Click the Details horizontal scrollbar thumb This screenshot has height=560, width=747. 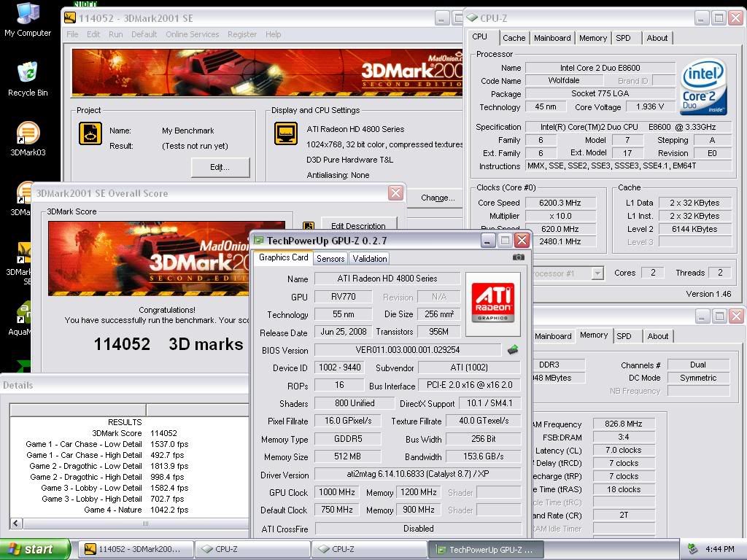click(x=135, y=524)
